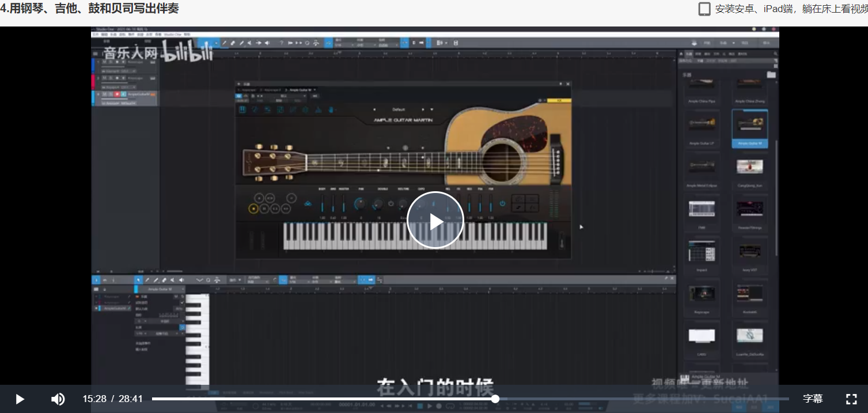The image size is (868, 413).
Task: Go to previous preset left of Default
Action: coord(374,109)
